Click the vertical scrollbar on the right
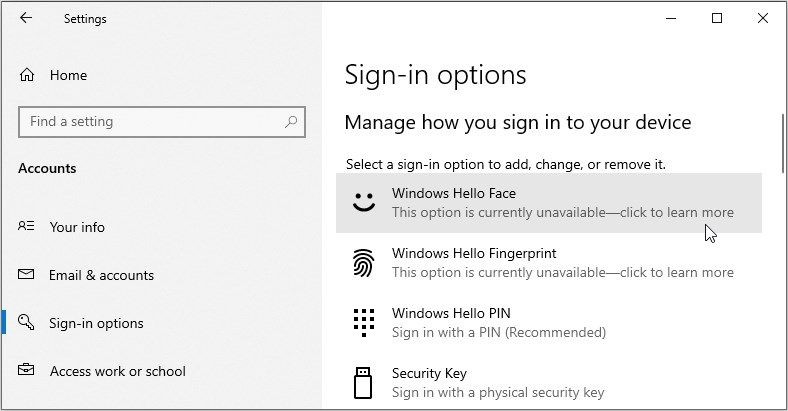The width and height of the screenshot is (788, 411). 783,144
